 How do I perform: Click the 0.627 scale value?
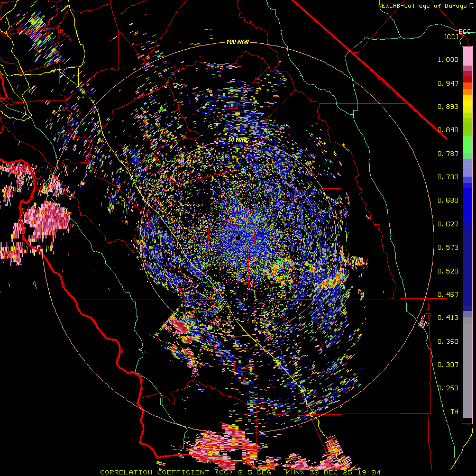point(448,224)
